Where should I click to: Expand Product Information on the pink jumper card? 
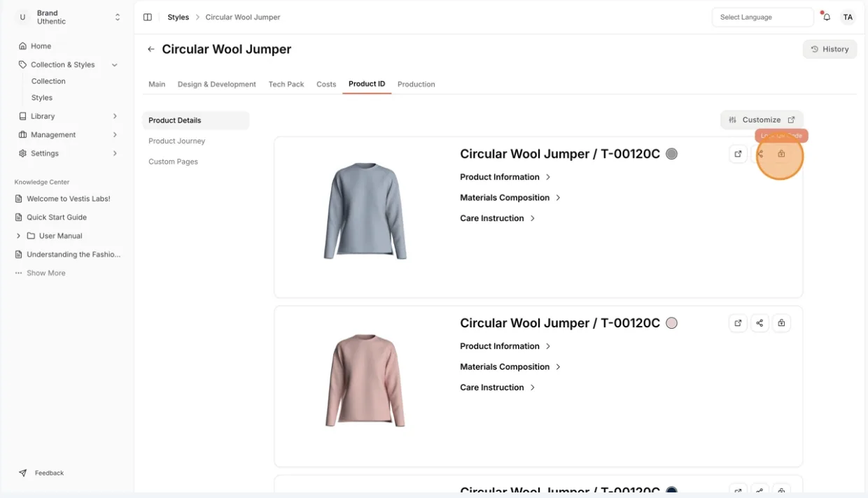pos(505,346)
